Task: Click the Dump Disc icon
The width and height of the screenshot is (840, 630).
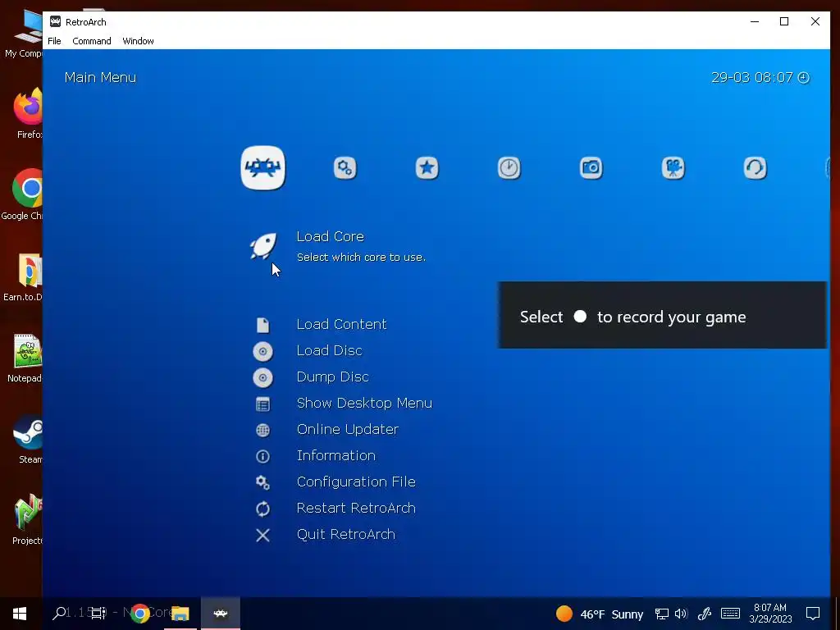Action: pos(262,377)
